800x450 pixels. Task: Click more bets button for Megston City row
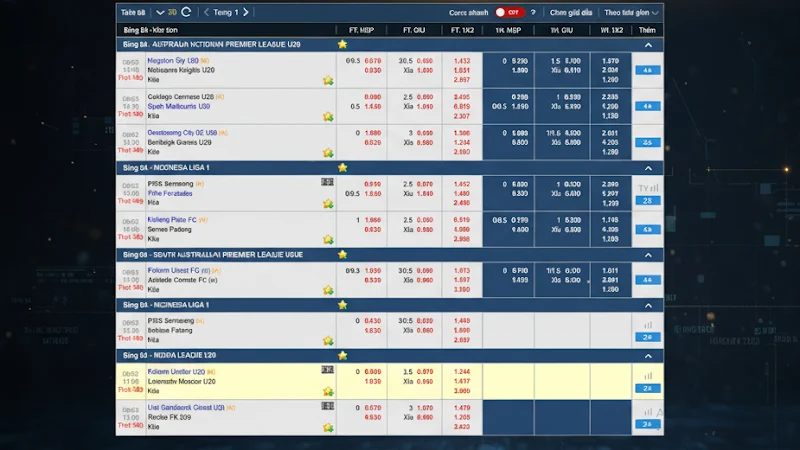pos(648,71)
